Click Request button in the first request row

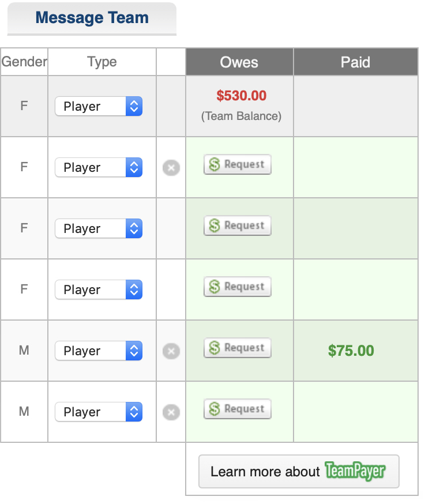click(237, 164)
